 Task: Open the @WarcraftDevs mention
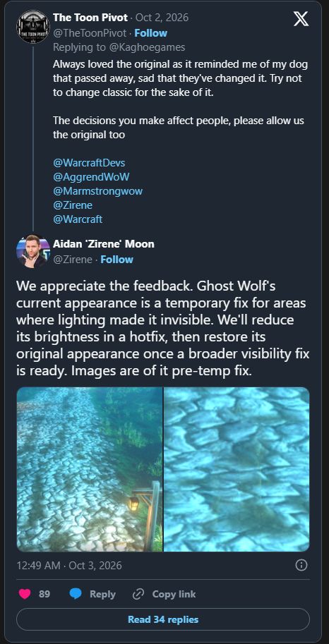pyautogui.click(x=89, y=163)
